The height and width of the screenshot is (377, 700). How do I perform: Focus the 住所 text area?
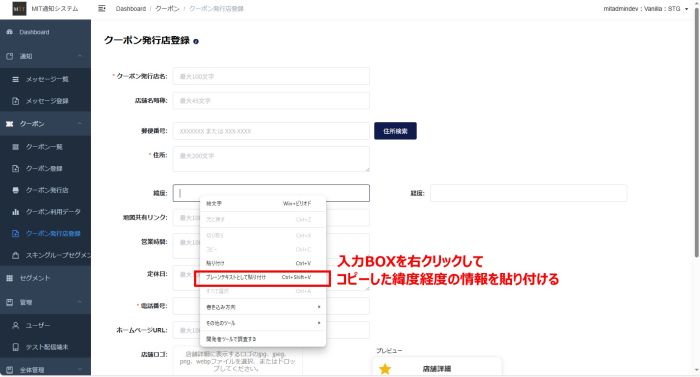271,159
